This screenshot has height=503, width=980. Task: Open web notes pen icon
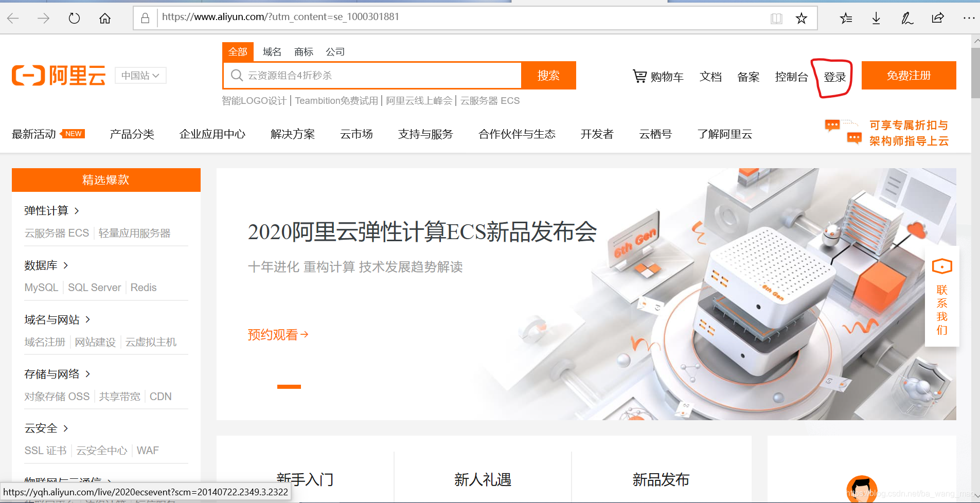point(907,19)
